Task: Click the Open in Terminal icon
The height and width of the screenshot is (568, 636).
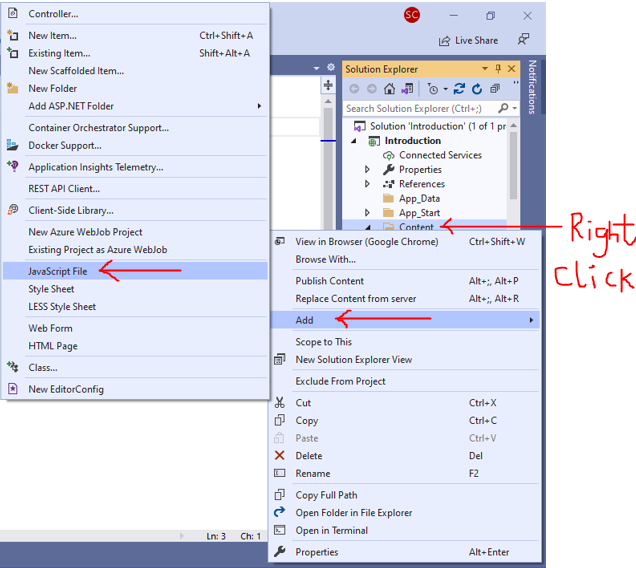Action: [x=279, y=530]
